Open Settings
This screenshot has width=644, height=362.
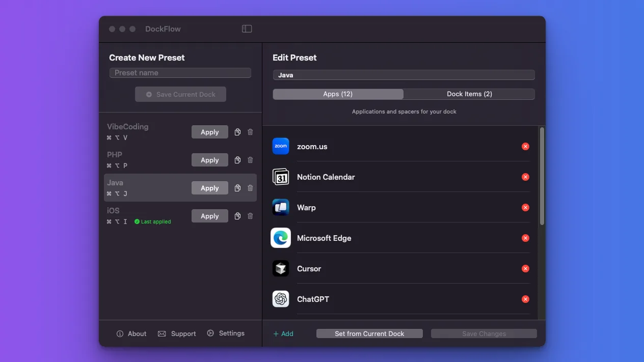226,333
